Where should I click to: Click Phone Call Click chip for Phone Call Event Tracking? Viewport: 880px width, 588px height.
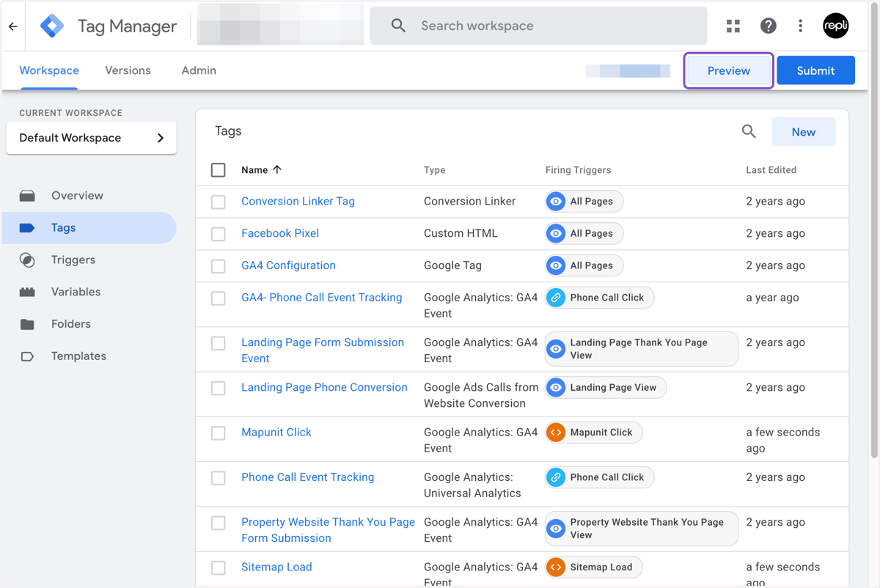pos(599,477)
